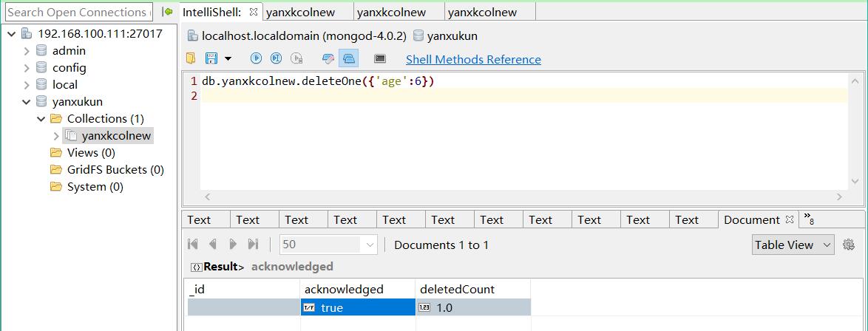The height and width of the screenshot is (331, 868).
Task: Open the save options dropdown arrow
Action: pos(228,58)
